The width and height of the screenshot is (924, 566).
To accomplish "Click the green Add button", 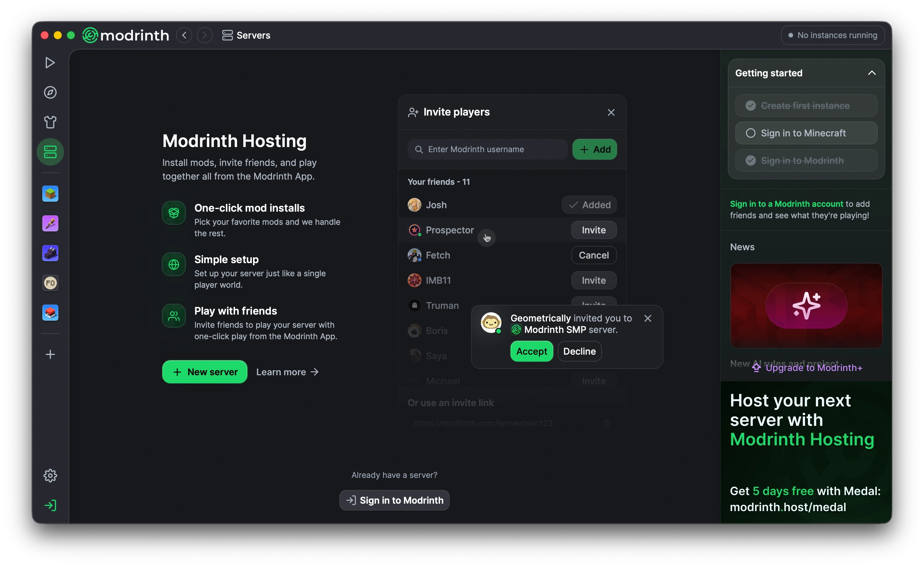I will point(594,149).
